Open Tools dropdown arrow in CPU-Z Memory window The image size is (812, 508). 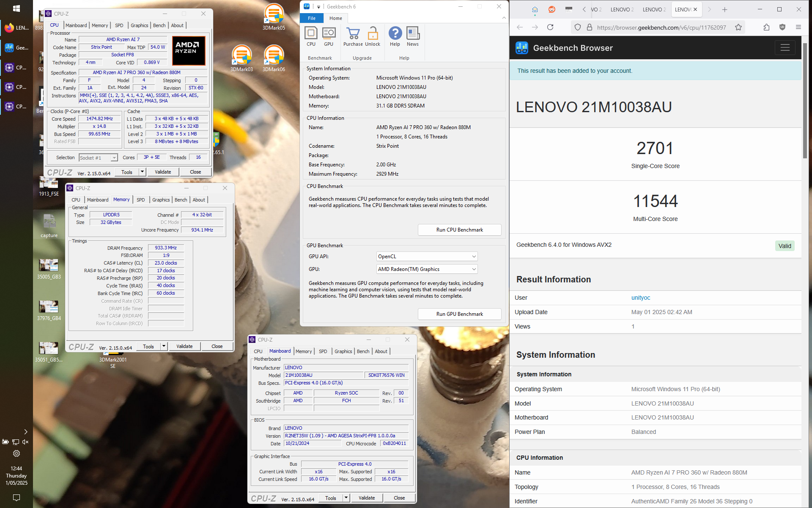coord(164,346)
